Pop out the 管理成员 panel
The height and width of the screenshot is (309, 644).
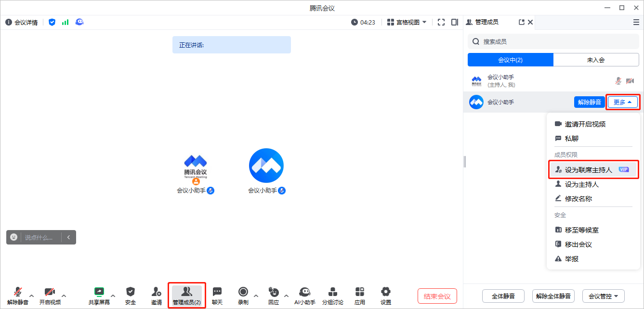521,22
